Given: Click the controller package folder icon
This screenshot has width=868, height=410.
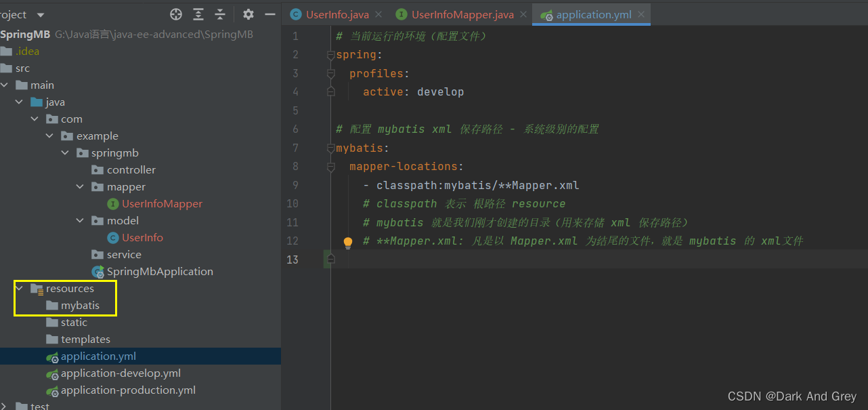Looking at the screenshot, I should [x=97, y=169].
